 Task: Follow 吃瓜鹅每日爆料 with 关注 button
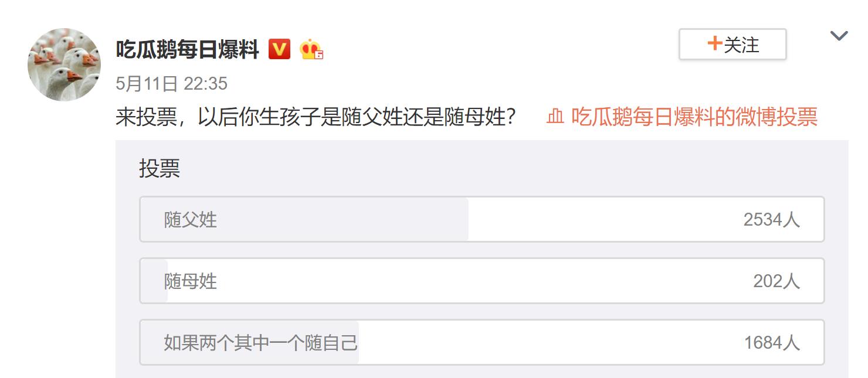pos(733,45)
